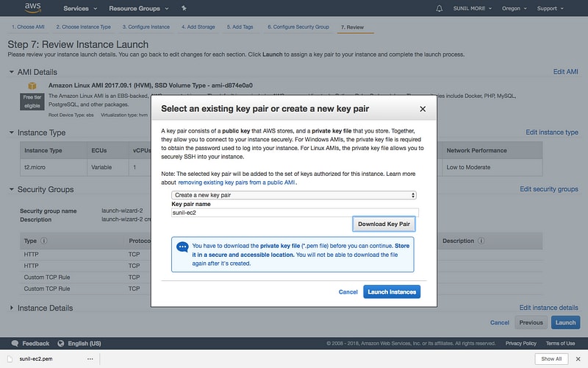Image resolution: width=588 pixels, height=368 pixels.
Task: Click the English (US) language selector
Action: tap(85, 343)
